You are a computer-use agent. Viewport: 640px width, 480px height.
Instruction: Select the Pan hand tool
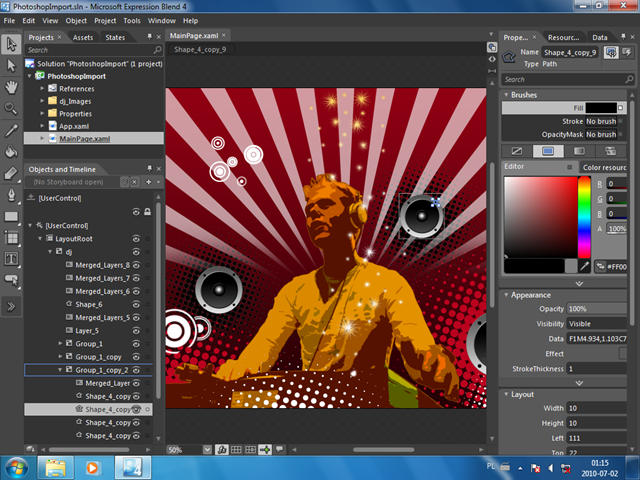11,87
